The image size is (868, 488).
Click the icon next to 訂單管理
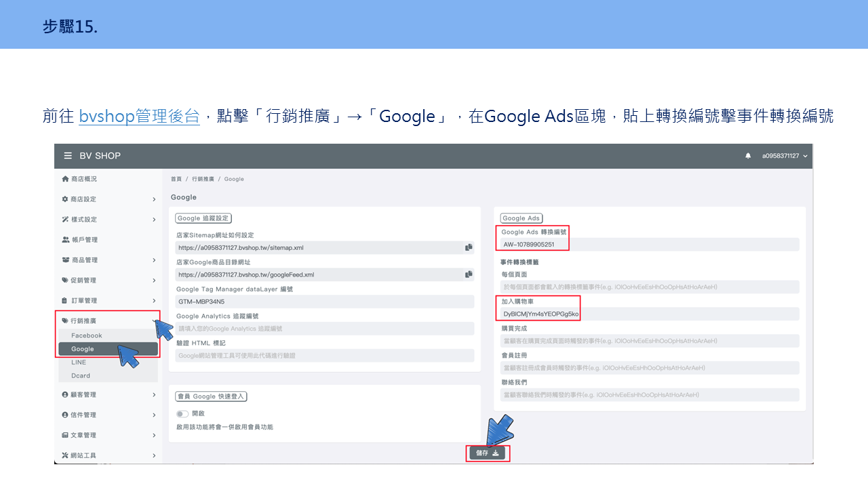pos(65,300)
